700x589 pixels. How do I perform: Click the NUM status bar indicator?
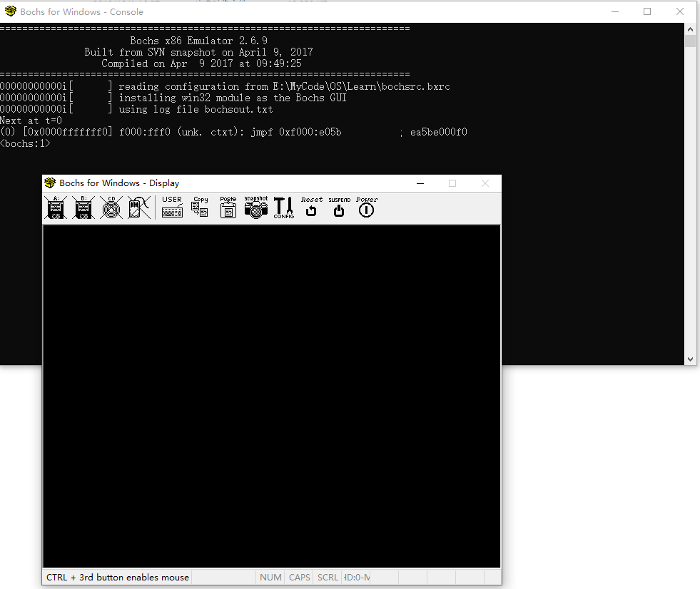270,578
